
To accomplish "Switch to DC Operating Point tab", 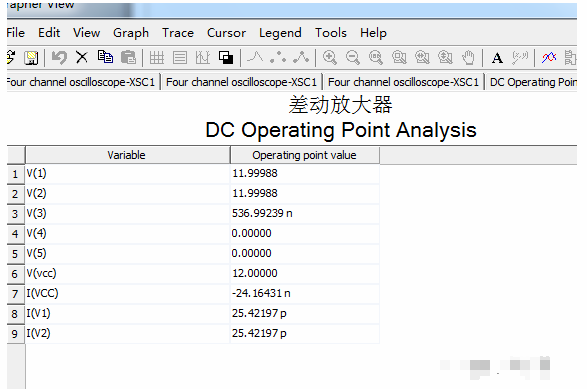I will click(x=532, y=82).
